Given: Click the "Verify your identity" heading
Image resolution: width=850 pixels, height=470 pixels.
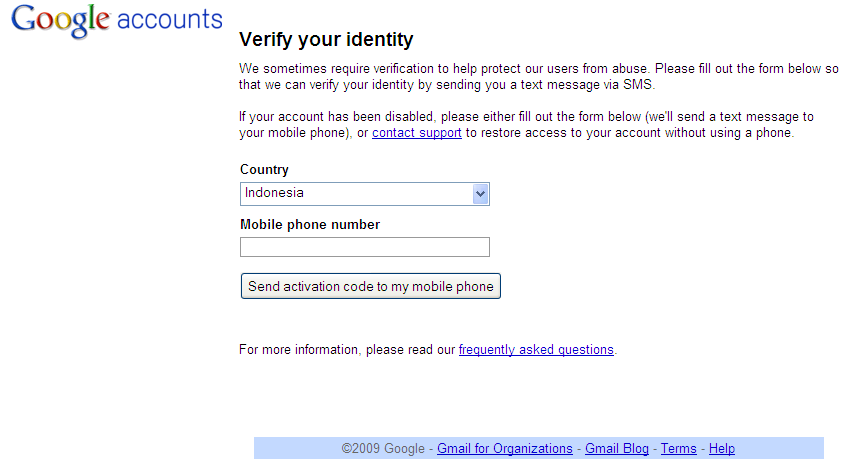Looking at the screenshot, I should 326,40.
